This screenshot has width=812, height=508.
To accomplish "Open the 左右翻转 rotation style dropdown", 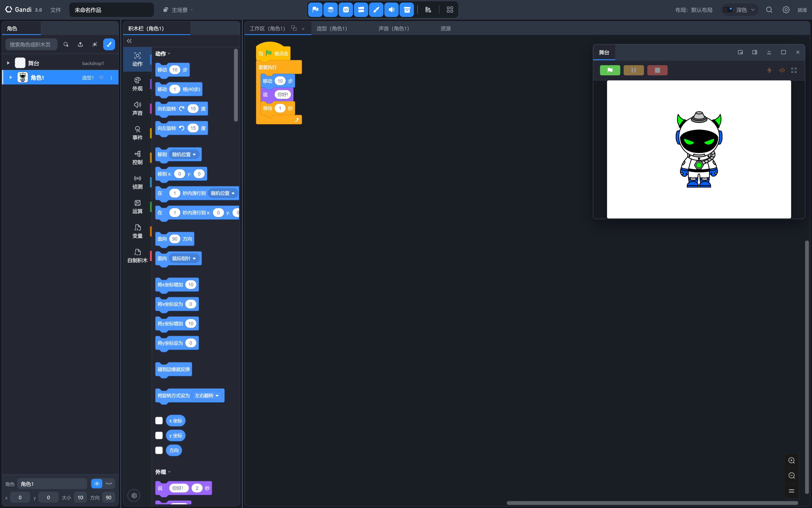I will pyautogui.click(x=207, y=395).
